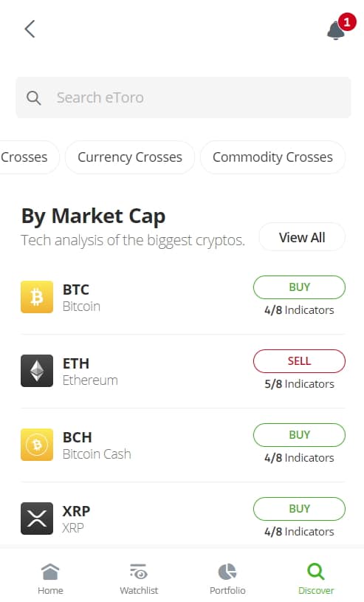This screenshot has height=602, width=364.
Task: Switch to the Portfolio tab
Action: [227, 579]
